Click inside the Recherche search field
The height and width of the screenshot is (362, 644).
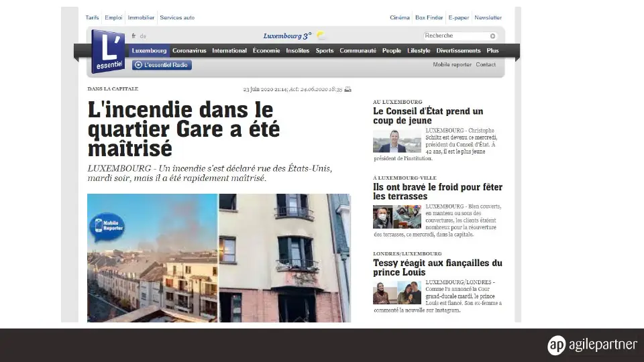(456, 36)
